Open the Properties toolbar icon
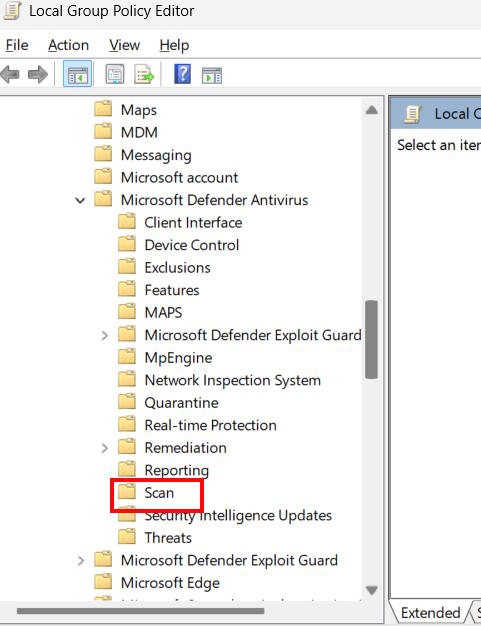The image size is (481, 626). (x=115, y=74)
